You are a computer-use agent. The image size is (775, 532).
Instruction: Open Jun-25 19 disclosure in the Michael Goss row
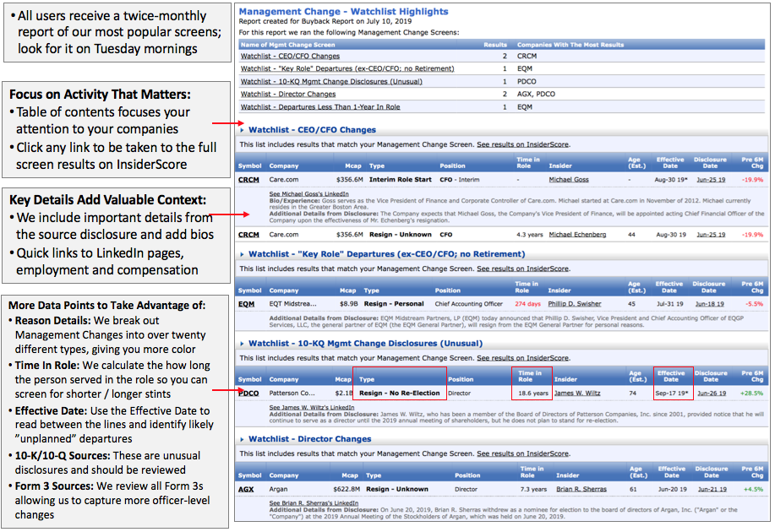tap(711, 180)
